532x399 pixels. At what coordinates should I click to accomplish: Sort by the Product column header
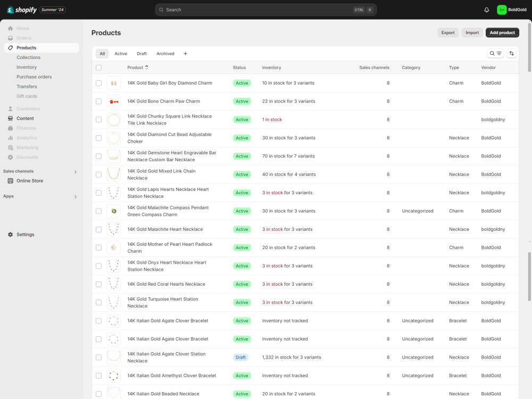(138, 68)
